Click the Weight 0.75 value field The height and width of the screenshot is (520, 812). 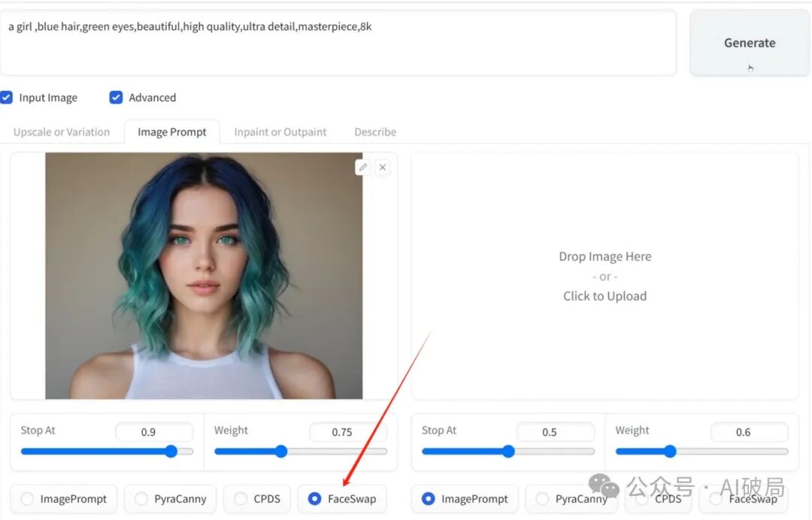[x=348, y=432]
